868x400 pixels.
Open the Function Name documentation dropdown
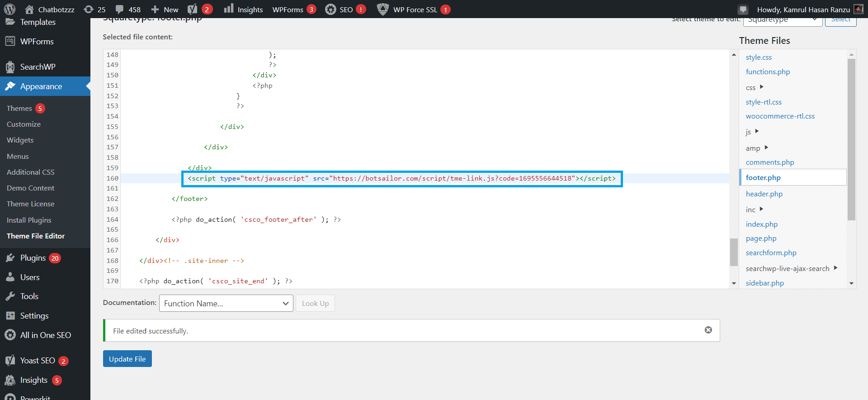pos(226,303)
